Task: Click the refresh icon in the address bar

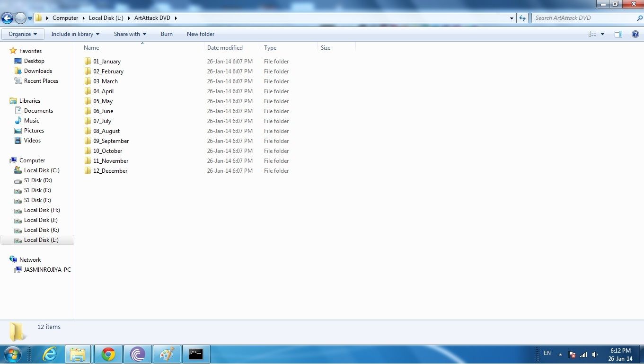Action: point(522,18)
